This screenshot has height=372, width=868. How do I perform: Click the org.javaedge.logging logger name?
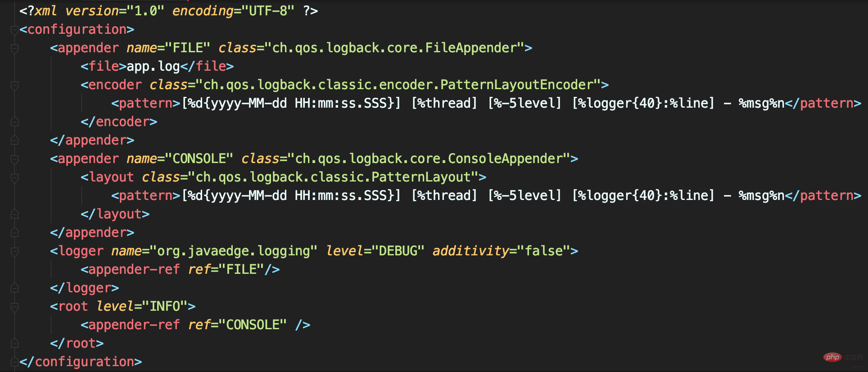point(234,251)
